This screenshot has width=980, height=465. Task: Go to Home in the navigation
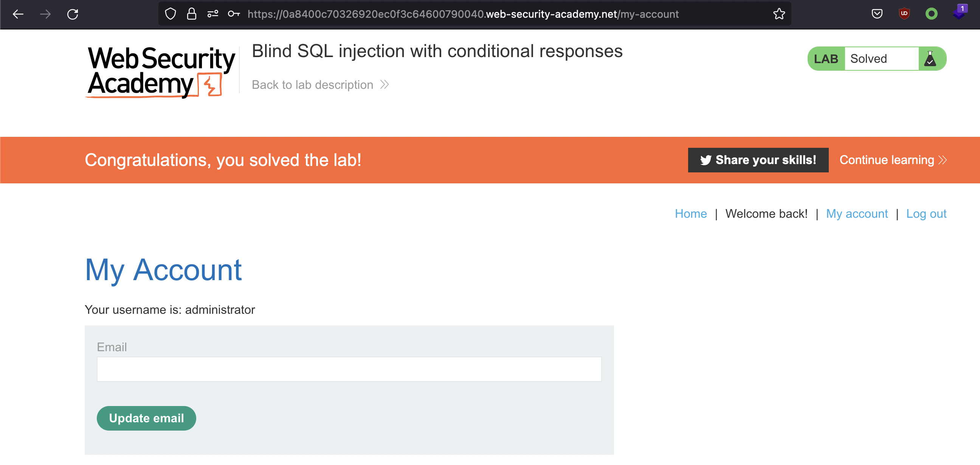point(690,214)
